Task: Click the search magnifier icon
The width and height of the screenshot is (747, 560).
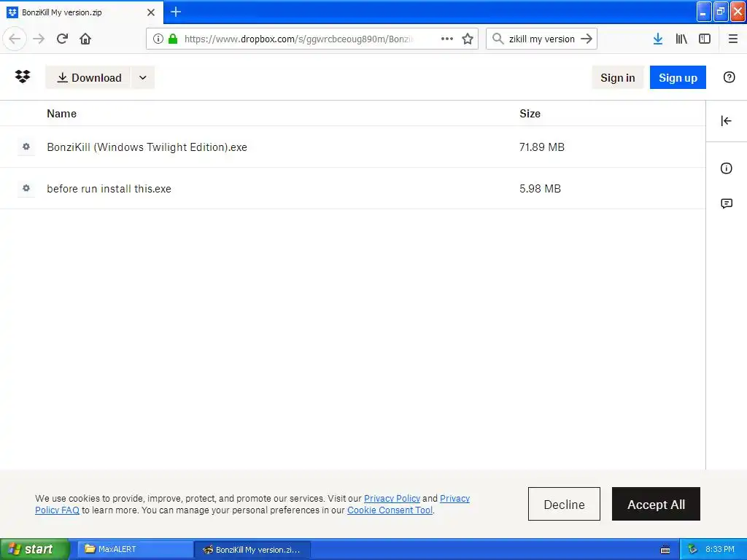Action: click(498, 39)
